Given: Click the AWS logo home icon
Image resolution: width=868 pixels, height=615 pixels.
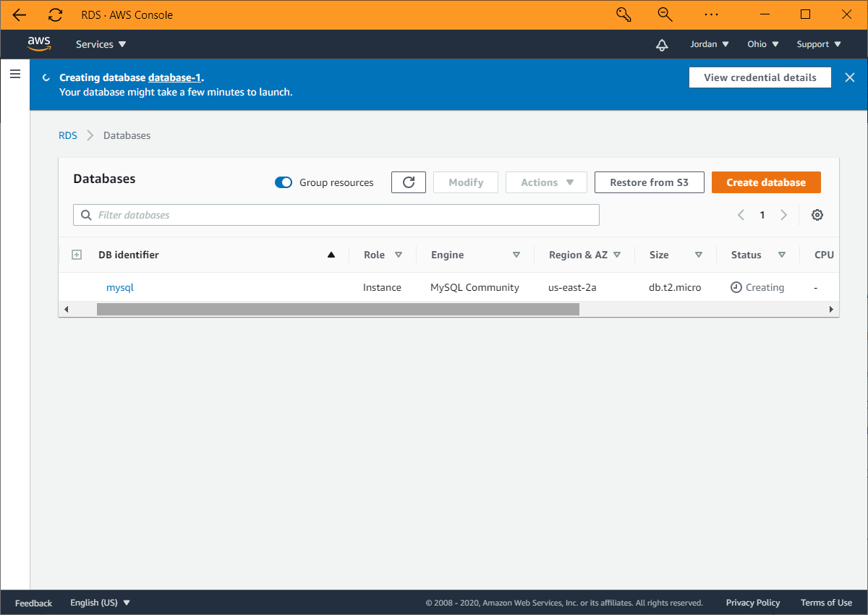Looking at the screenshot, I should point(39,44).
